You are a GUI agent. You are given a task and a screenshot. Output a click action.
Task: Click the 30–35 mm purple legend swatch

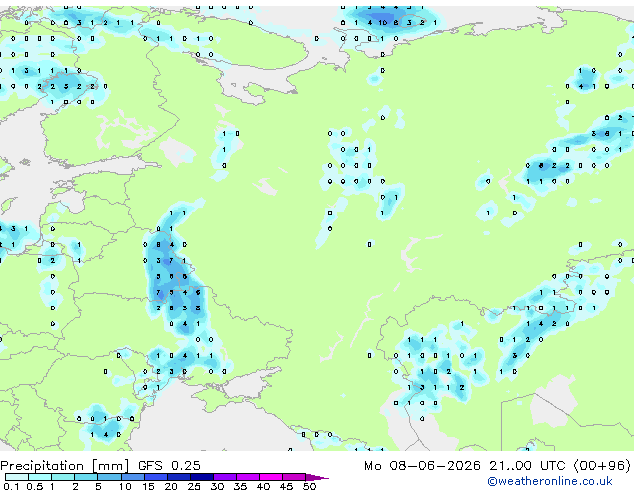[224, 477]
